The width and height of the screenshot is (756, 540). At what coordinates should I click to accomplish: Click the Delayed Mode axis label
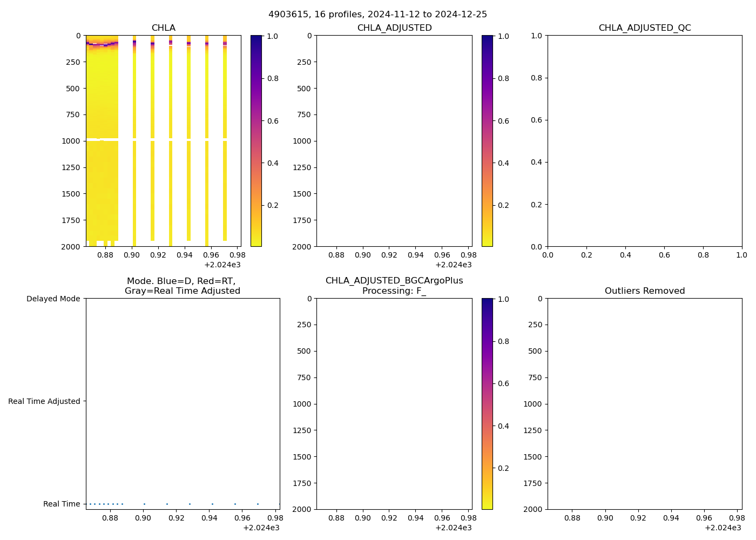(53, 299)
